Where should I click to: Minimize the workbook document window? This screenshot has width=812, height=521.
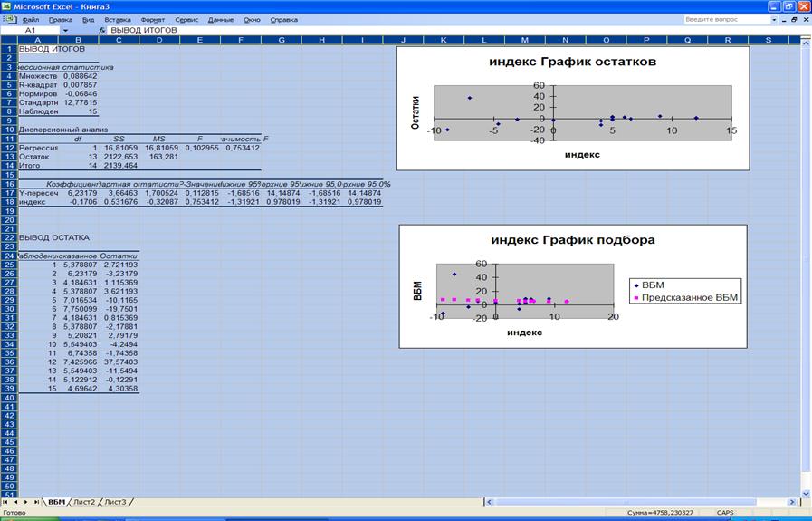(x=780, y=18)
